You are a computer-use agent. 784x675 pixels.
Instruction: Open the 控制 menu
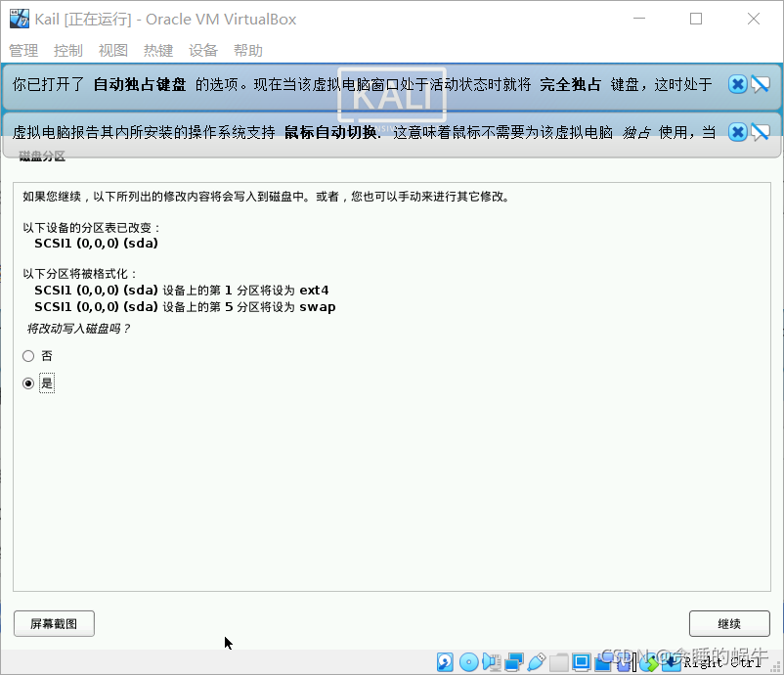click(x=68, y=50)
